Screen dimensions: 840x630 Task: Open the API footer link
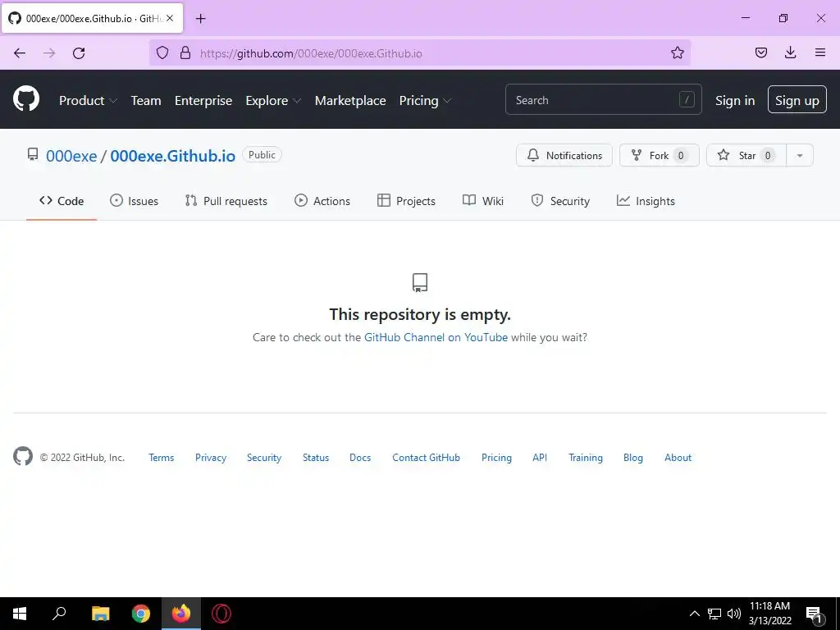pos(540,458)
